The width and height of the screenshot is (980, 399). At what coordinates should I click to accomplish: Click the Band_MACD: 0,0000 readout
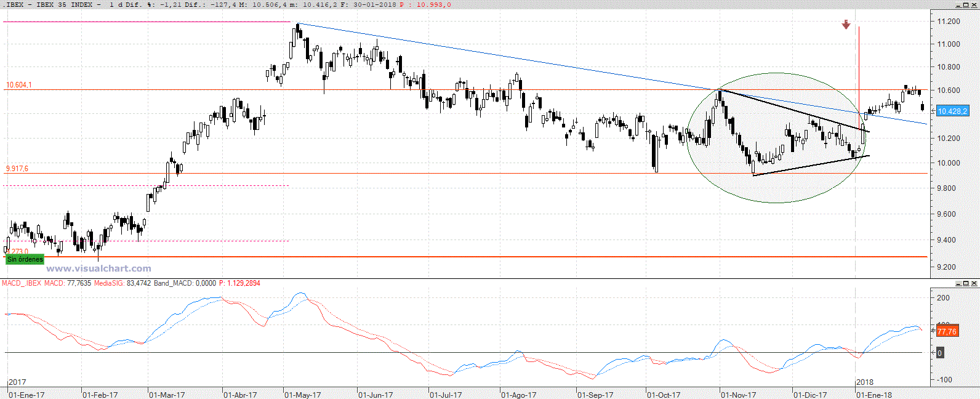coord(185,283)
